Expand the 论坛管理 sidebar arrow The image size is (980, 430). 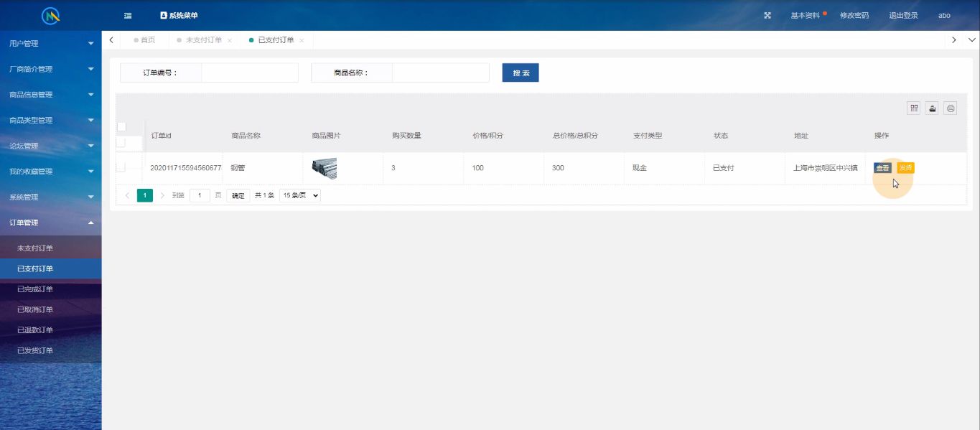[x=90, y=146]
